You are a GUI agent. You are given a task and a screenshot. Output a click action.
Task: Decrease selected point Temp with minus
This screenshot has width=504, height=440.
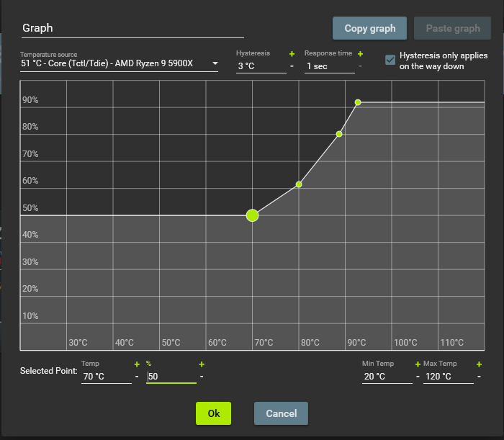(x=137, y=376)
